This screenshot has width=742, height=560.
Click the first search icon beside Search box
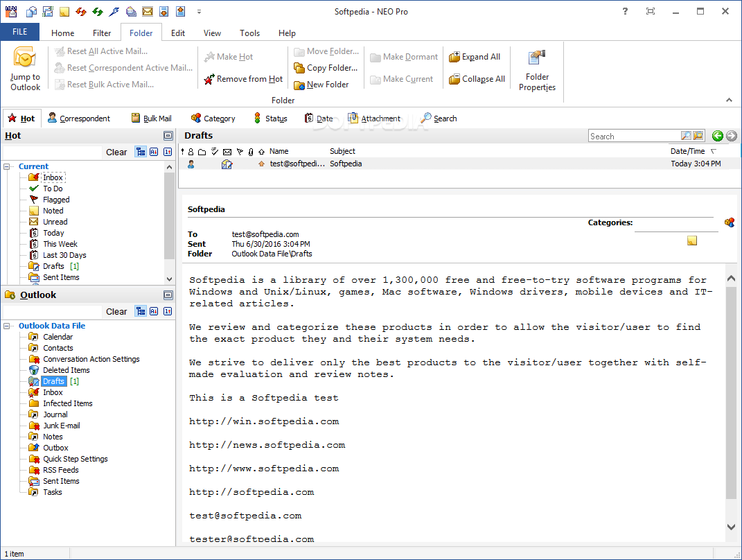[686, 136]
